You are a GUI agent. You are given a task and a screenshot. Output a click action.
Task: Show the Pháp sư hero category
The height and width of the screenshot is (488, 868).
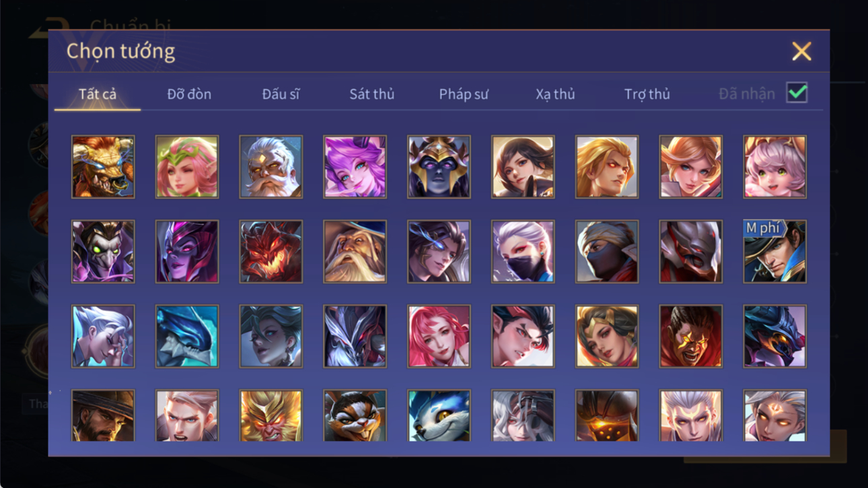pos(464,94)
